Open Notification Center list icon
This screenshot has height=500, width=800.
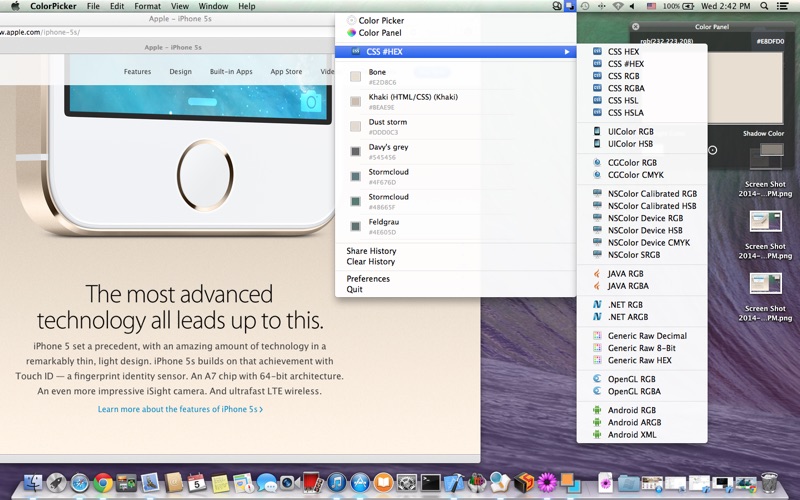(x=782, y=6)
